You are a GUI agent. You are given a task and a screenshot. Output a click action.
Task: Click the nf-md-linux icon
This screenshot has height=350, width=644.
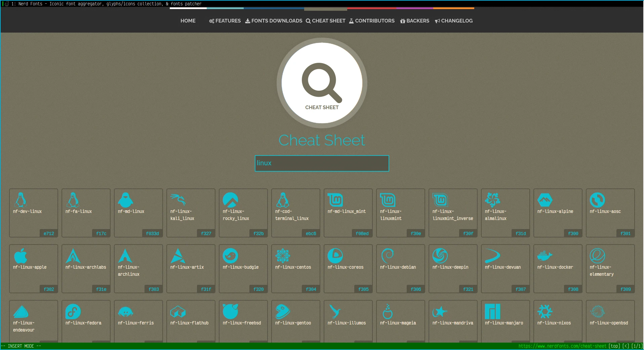point(125,200)
